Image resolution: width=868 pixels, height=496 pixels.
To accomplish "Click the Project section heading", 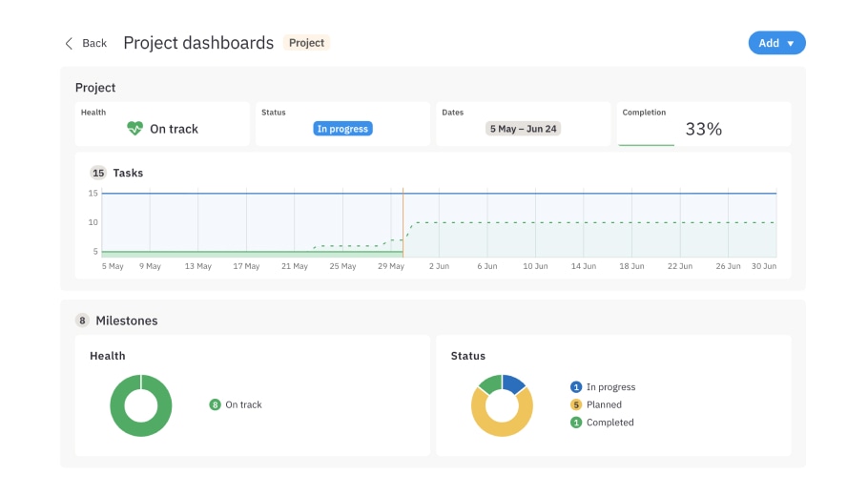I will tap(95, 88).
